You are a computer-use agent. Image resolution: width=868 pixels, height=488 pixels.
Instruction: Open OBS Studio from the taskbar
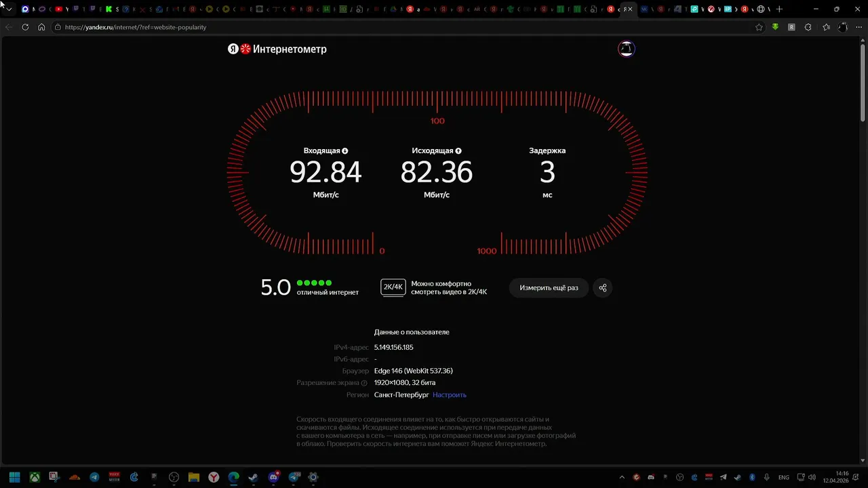(x=174, y=477)
